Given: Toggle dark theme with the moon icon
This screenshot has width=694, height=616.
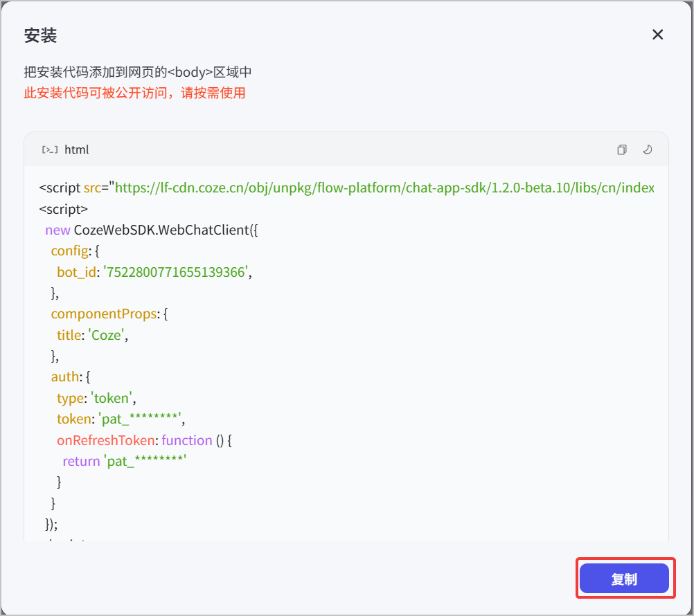Looking at the screenshot, I should point(647,150).
